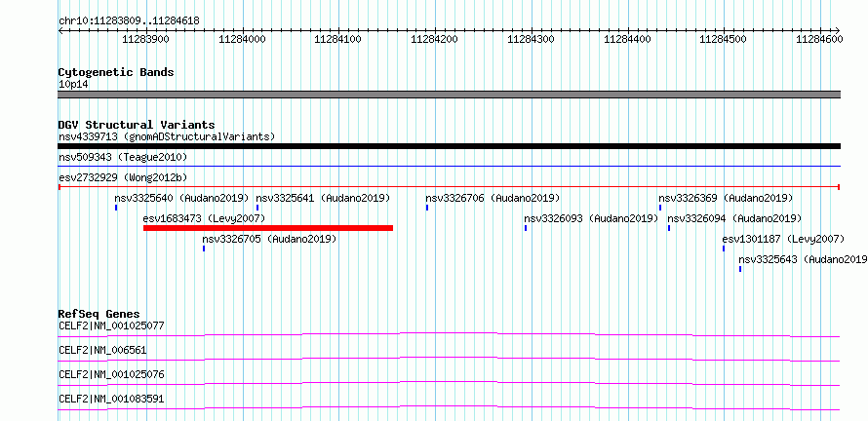Click the esv1683473 Levy2007 red bar
The height and width of the screenshot is (421, 868).
[x=268, y=228]
